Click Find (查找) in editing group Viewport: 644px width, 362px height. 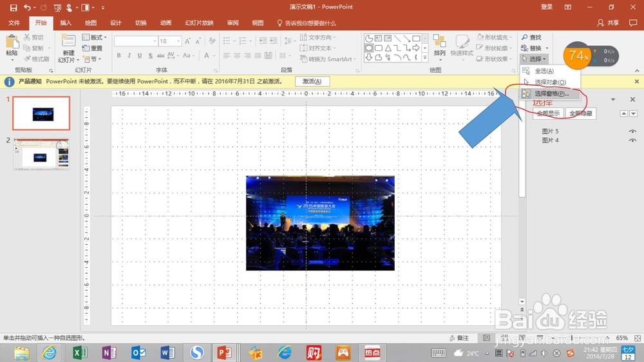click(531, 37)
